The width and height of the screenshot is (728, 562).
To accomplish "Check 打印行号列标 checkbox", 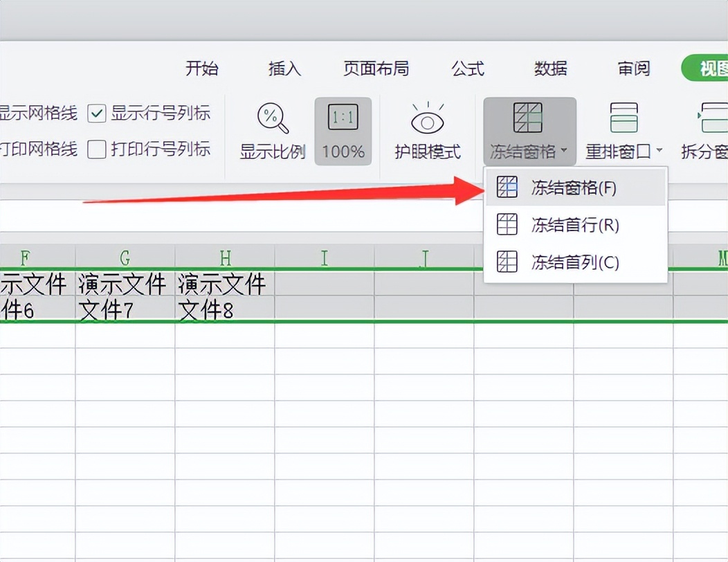I will tap(97, 149).
